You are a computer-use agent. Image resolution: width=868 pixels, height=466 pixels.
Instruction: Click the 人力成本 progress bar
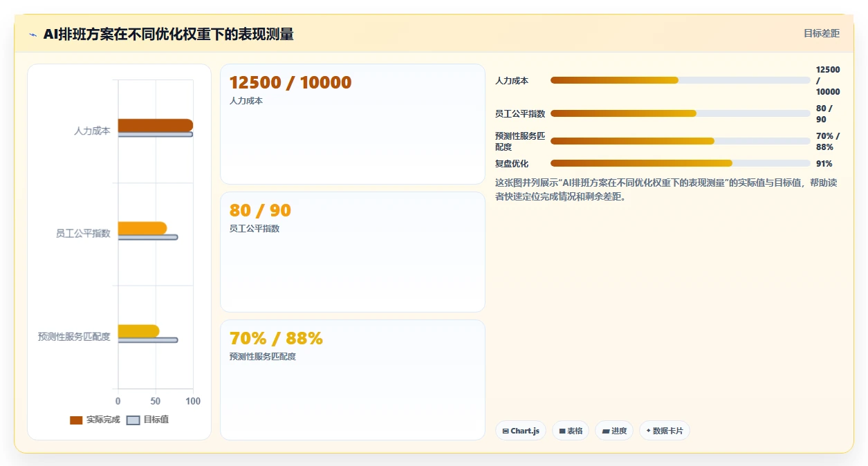point(680,80)
